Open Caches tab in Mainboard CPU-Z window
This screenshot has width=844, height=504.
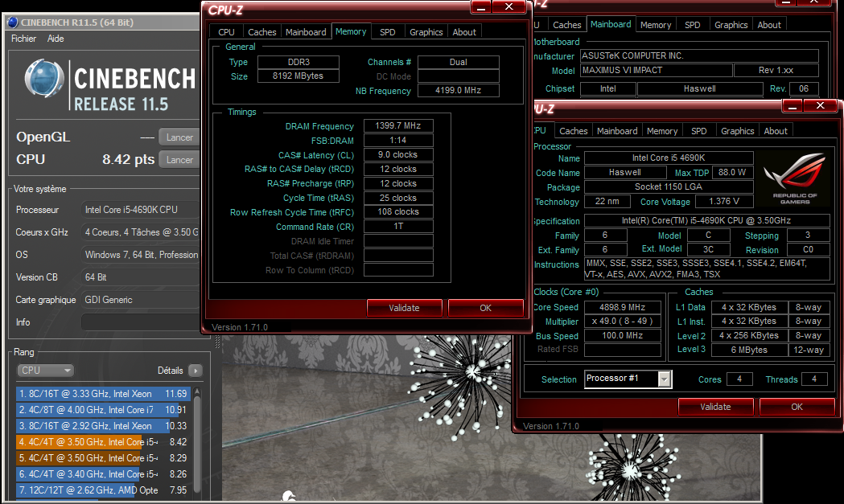(566, 25)
